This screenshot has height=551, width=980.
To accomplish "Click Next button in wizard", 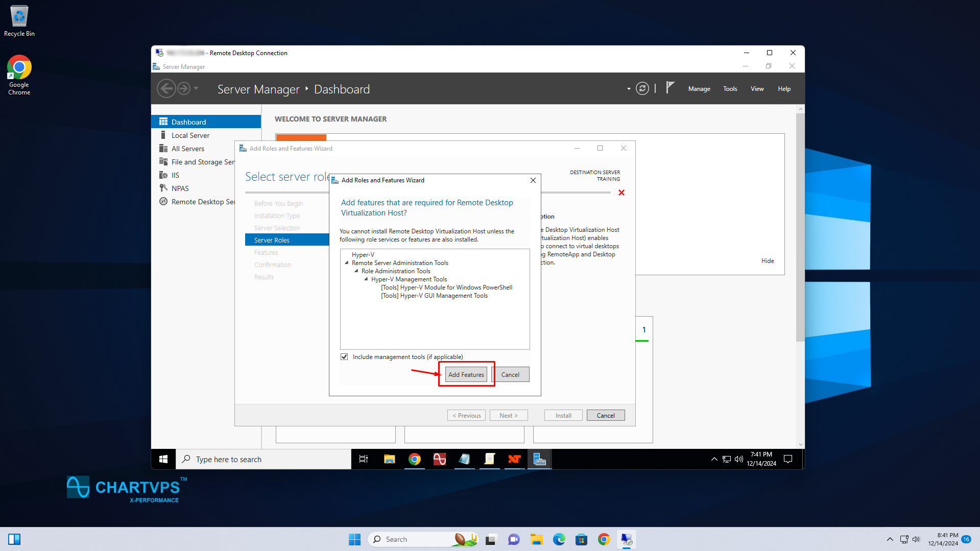I will click(509, 416).
